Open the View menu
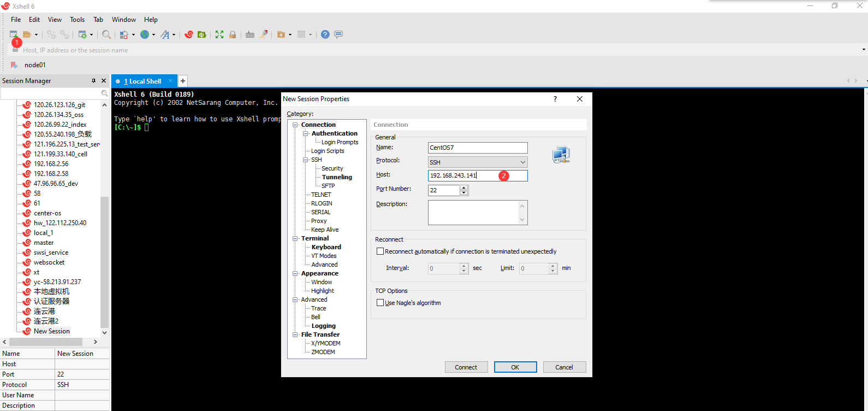This screenshot has height=411, width=868. 55,20
